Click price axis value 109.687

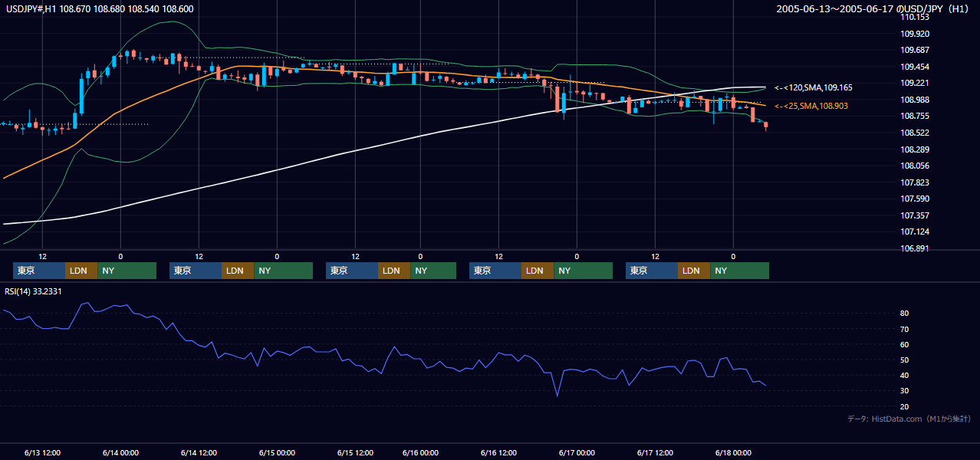915,51
